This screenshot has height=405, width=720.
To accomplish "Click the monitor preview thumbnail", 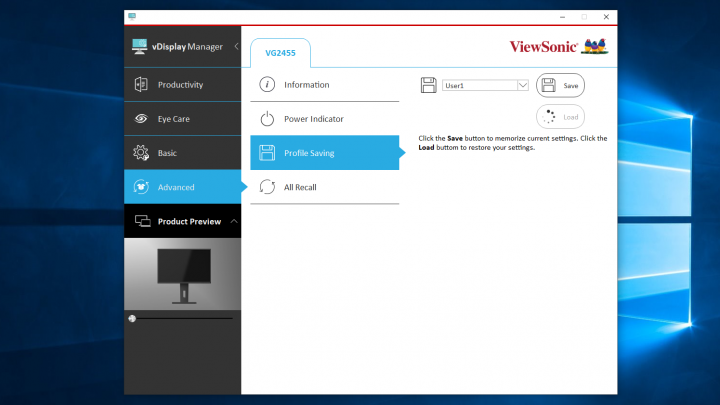I will pyautogui.click(x=183, y=274).
